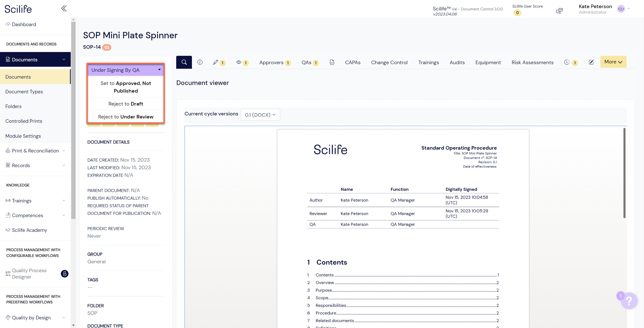Open the CAPAs tab

point(353,62)
